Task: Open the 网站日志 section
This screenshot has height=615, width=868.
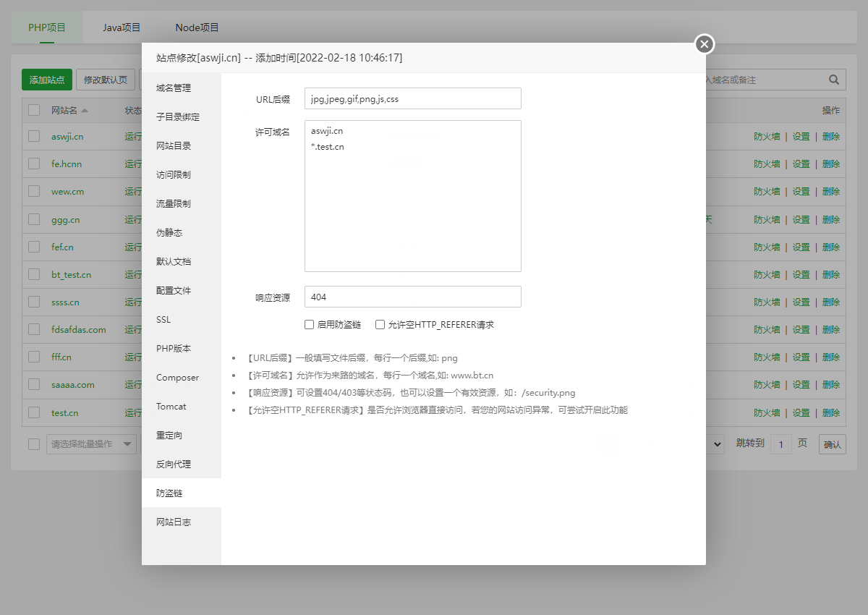Action: [x=173, y=522]
